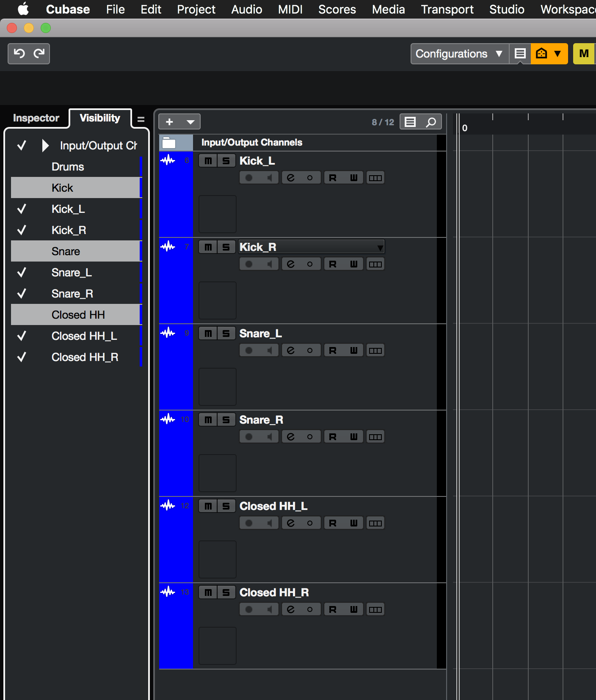Open delay compensation orange dropdown arrow

[x=558, y=54]
